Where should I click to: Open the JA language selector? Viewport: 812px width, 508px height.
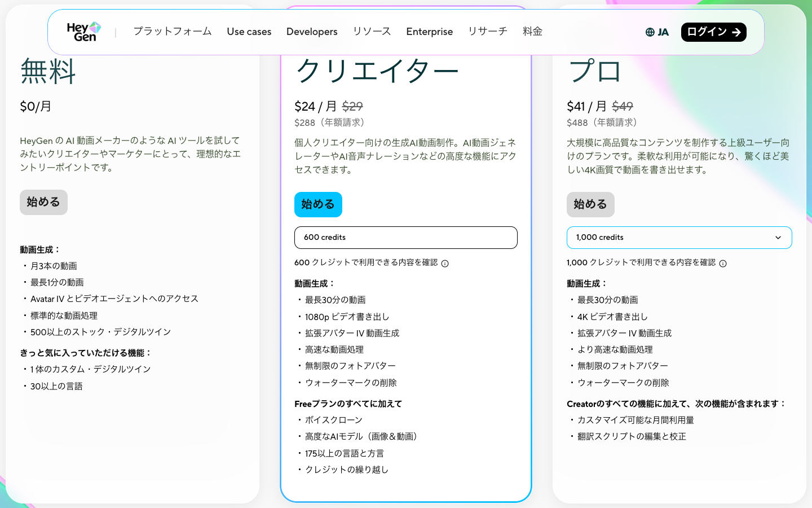coord(657,32)
